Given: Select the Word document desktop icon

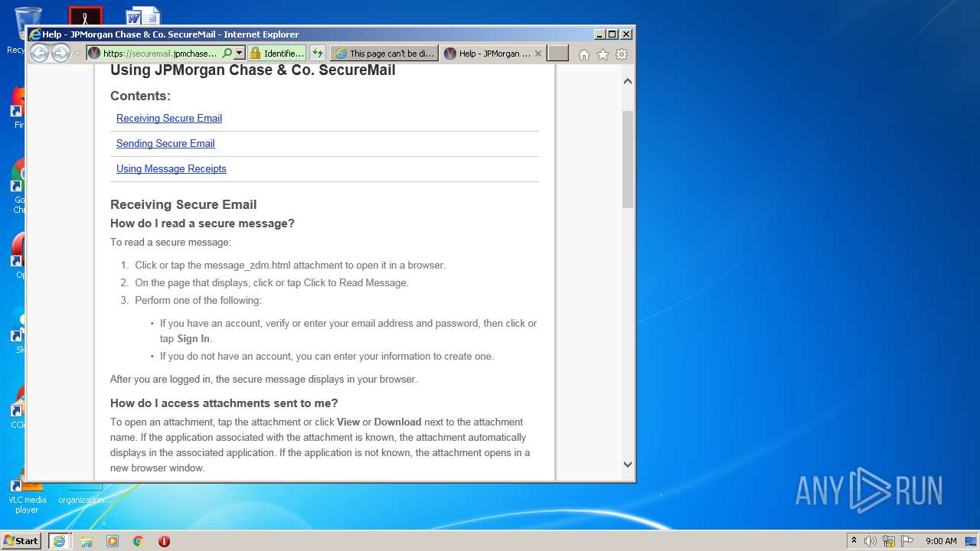Looking at the screenshot, I should pyautogui.click(x=143, y=16).
